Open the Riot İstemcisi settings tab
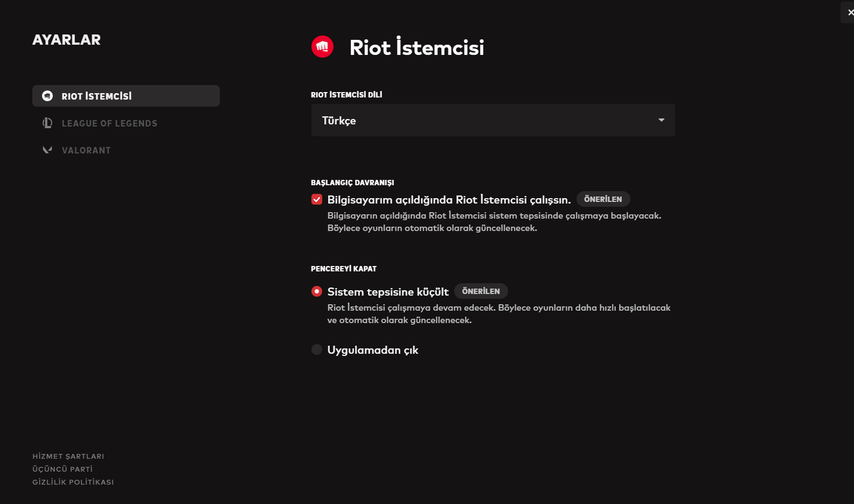854x504 pixels. (x=96, y=96)
